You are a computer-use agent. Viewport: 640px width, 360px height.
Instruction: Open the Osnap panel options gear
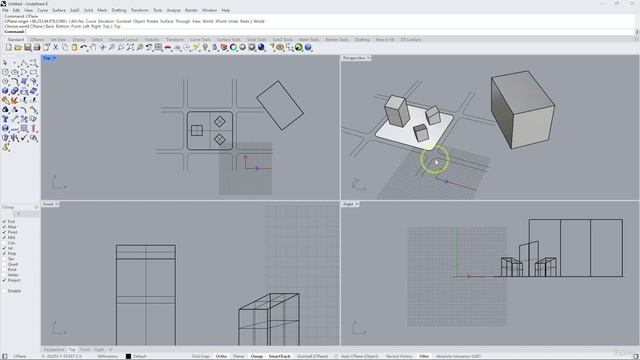[x=36, y=207]
